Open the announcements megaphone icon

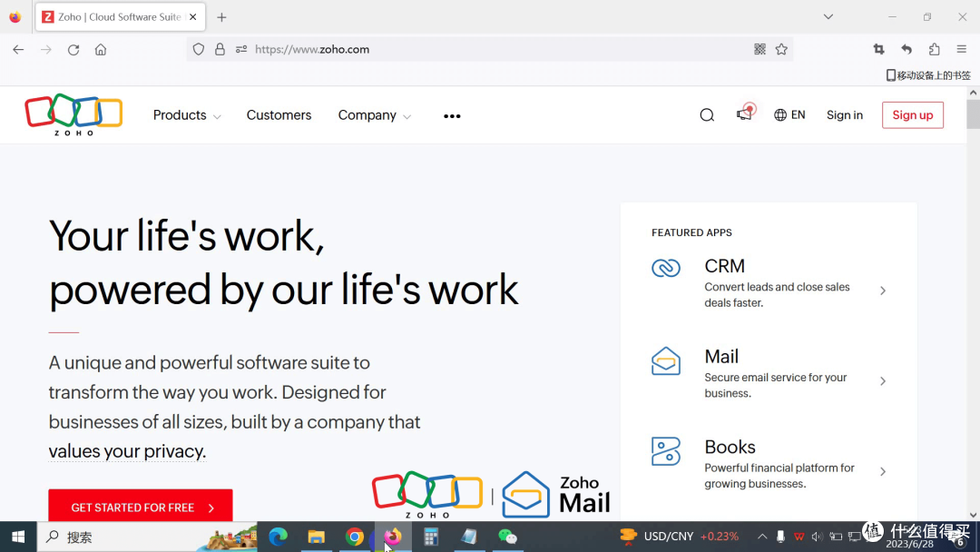pyautogui.click(x=745, y=113)
